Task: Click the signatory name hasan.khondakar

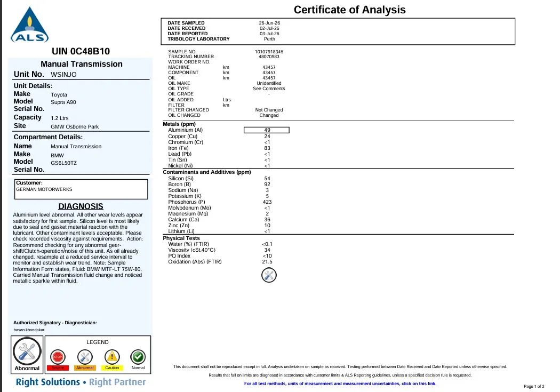Action: pyautogui.click(x=29, y=330)
